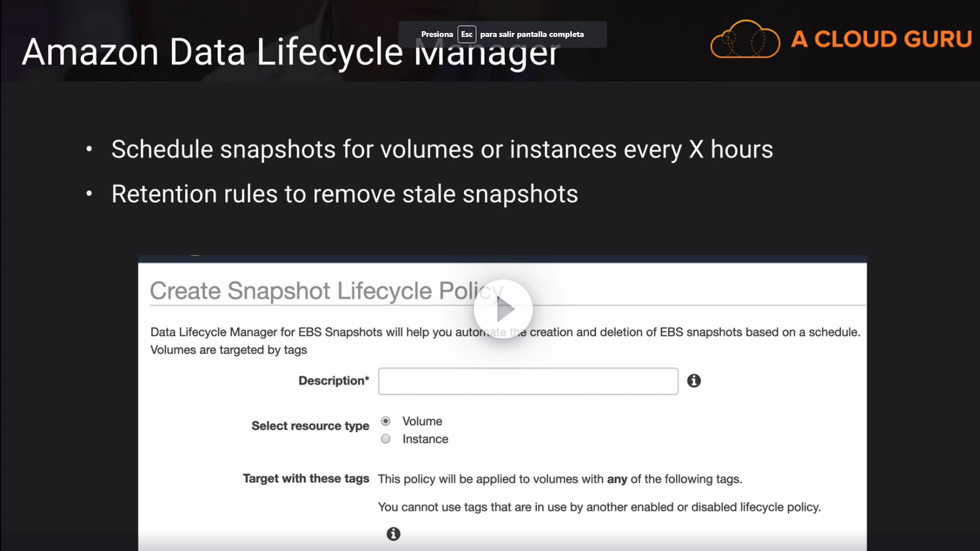Select the Volume radio button
This screenshot has width=980, height=551.
[385, 421]
